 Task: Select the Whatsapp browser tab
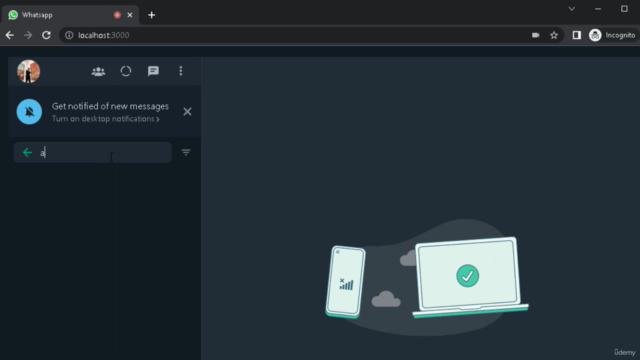click(x=70, y=15)
